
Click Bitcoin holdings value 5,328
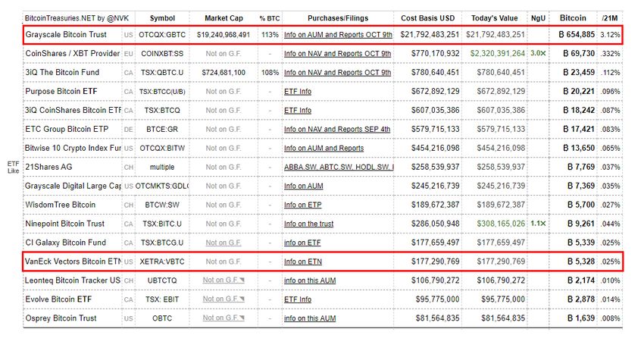[x=581, y=262]
